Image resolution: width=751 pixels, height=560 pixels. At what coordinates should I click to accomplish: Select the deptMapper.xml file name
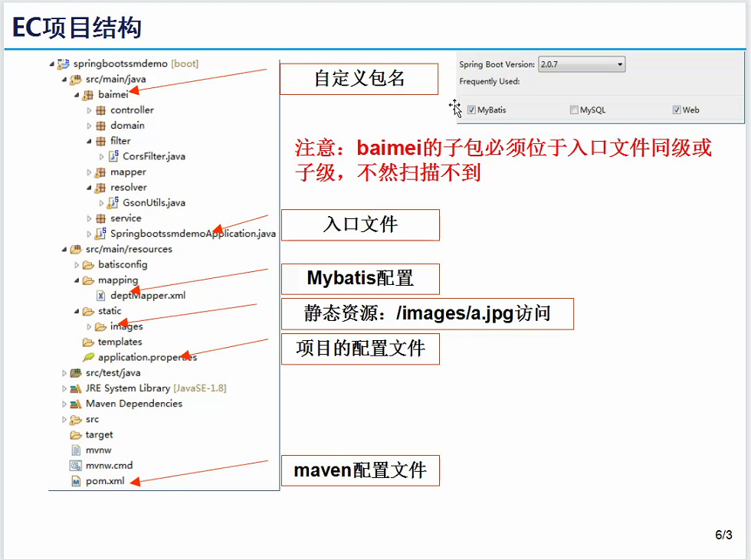coord(148,296)
